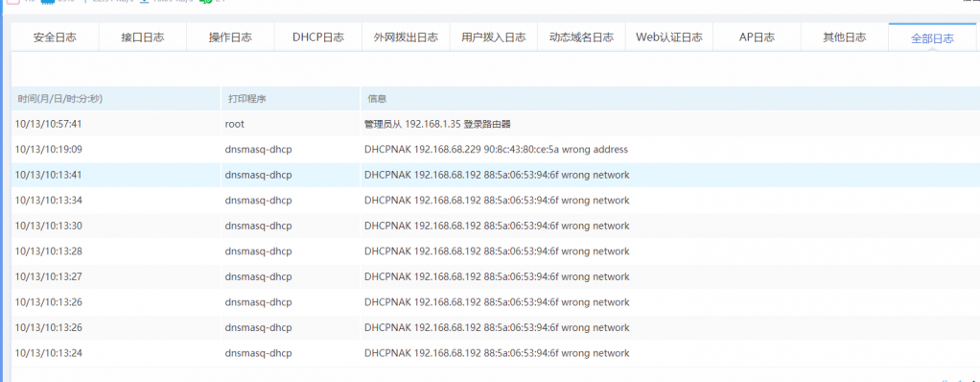980x382 pixels.
Task: Select the 其他日志 tab
Action: click(845, 37)
